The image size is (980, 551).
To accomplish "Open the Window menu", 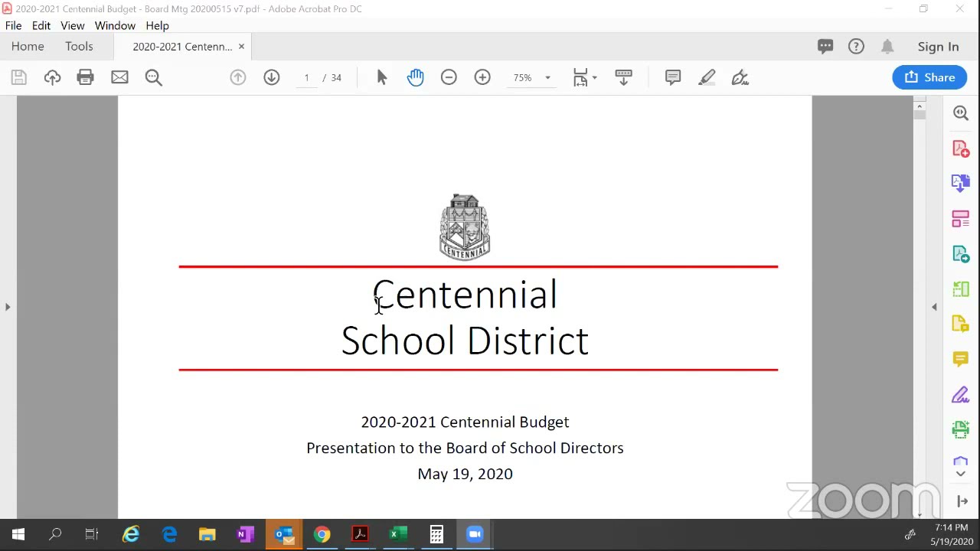I will (115, 25).
